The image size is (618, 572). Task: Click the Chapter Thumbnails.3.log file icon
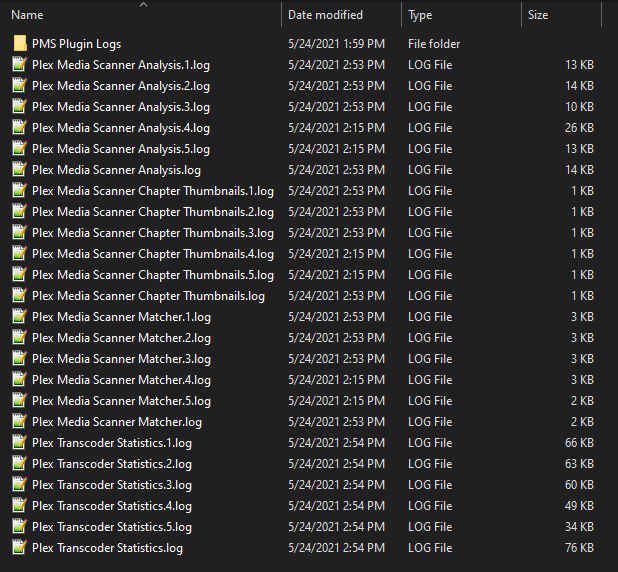(x=20, y=233)
